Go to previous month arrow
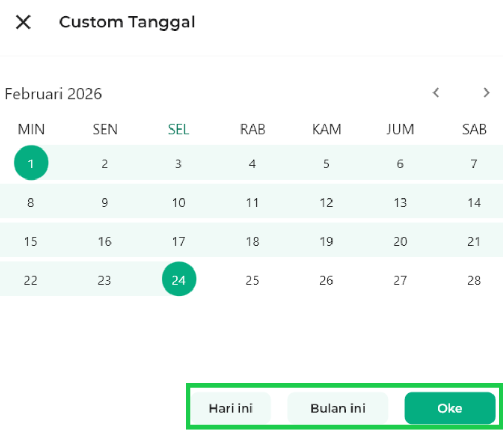The height and width of the screenshot is (448, 503). (436, 93)
